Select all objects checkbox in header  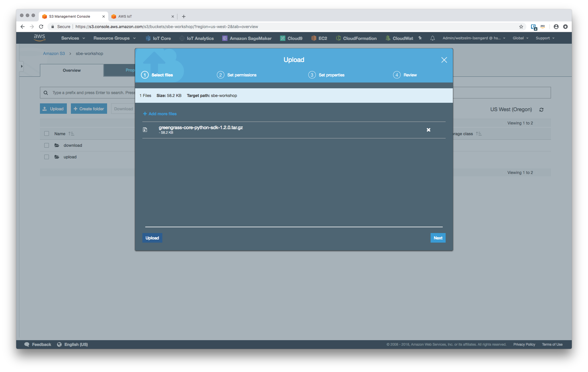[47, 133]
